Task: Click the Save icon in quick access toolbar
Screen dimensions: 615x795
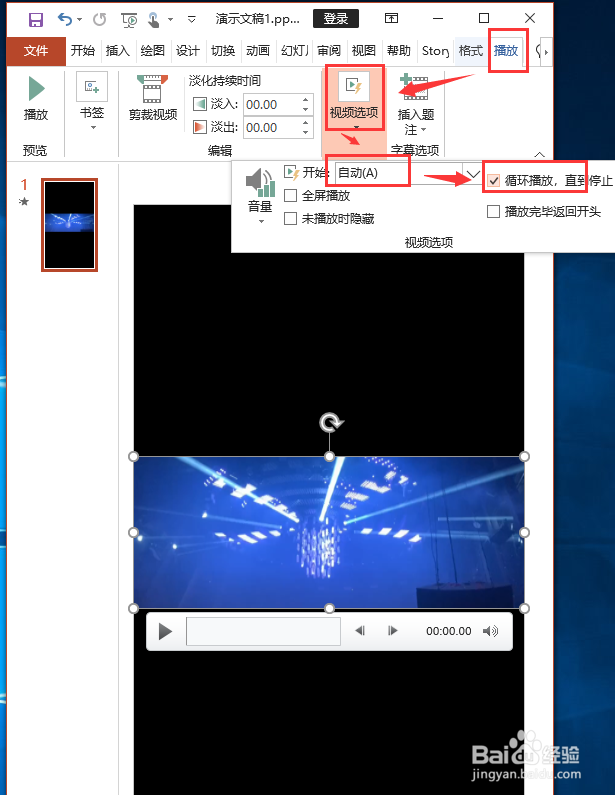Action: pos(35,19)
